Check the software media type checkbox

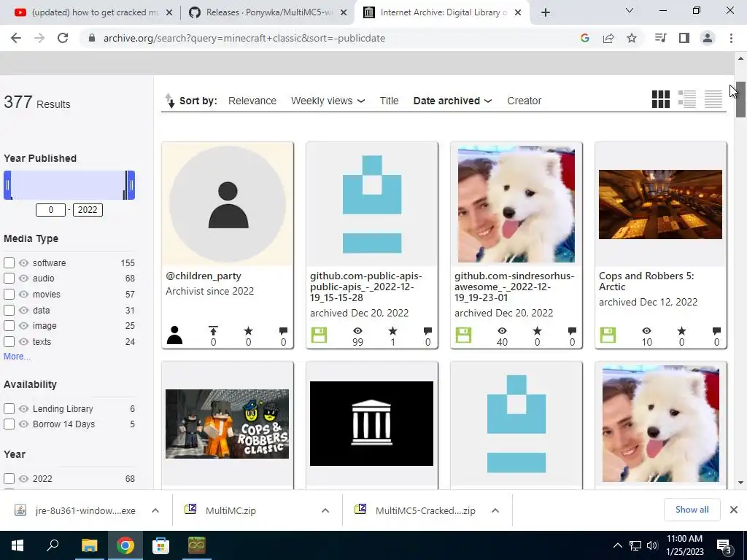tap(9, 262)
